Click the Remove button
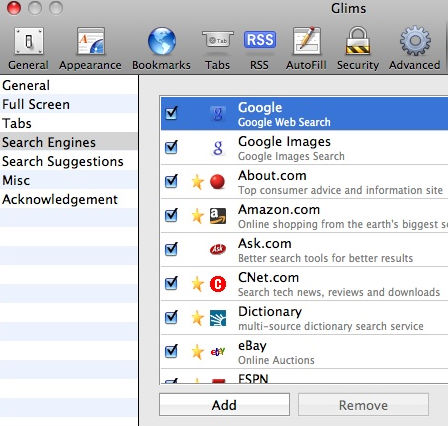448x426 pixels. (x=363, y=405)
